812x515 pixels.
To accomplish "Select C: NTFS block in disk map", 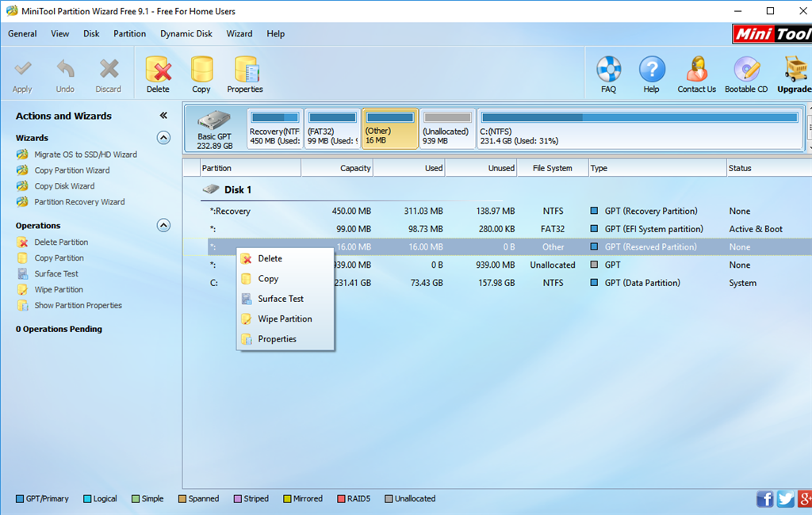I will (640, 129).
